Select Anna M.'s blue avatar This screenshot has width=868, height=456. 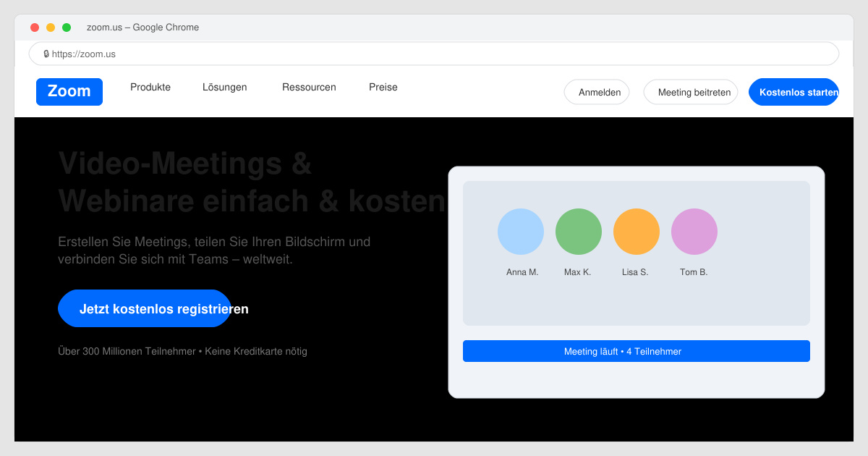click(x=521, y=232)
